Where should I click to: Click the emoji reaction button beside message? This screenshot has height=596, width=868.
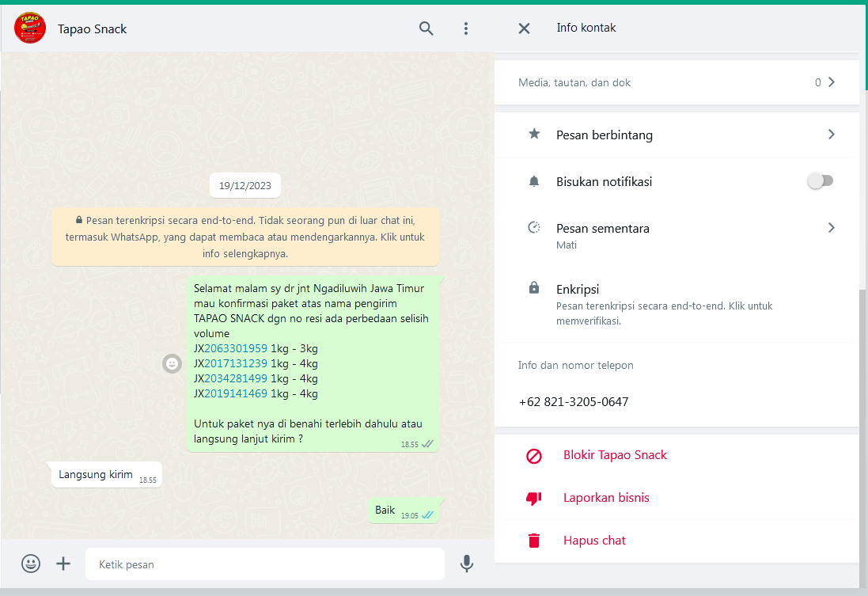pos(172,364)
